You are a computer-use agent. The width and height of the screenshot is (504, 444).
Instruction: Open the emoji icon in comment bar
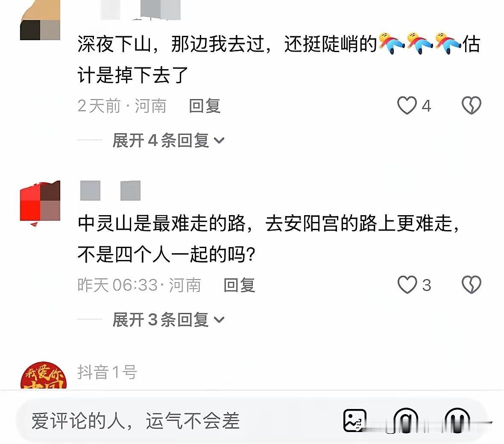(457, 420)
